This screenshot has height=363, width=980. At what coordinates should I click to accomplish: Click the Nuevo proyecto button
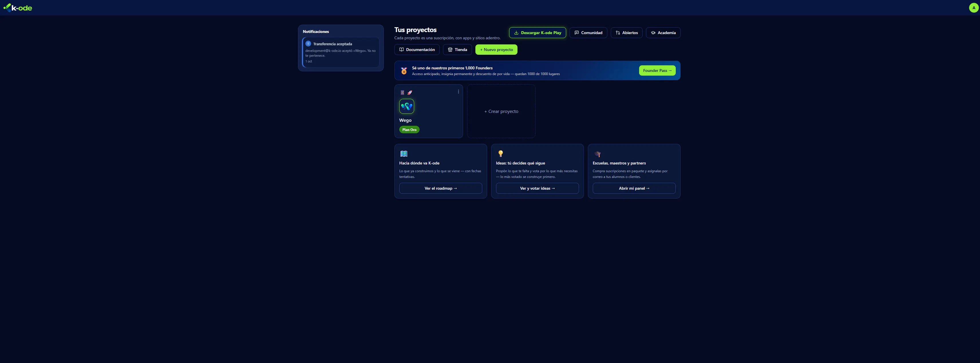click(496, 50)
